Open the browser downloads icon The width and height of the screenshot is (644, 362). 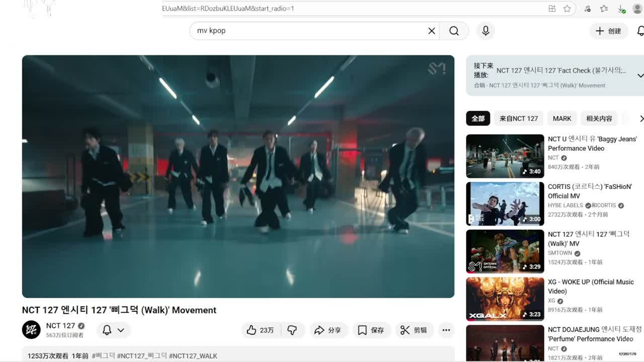(621, 9)
